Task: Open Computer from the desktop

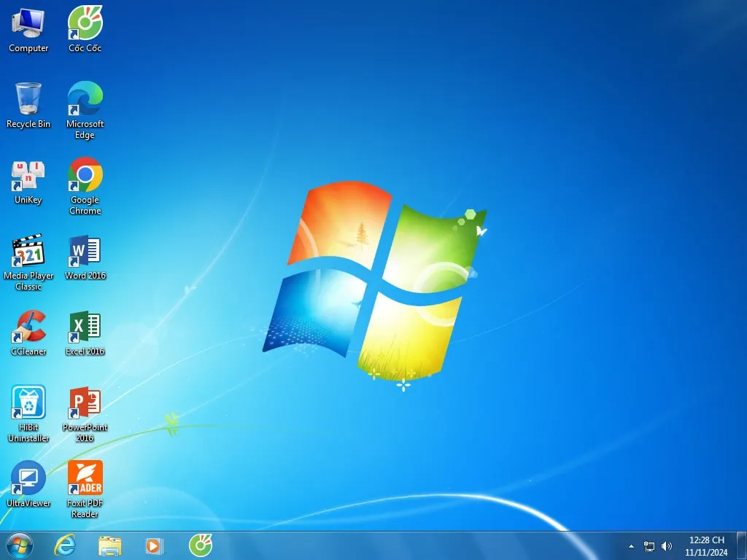Action: 28,22
